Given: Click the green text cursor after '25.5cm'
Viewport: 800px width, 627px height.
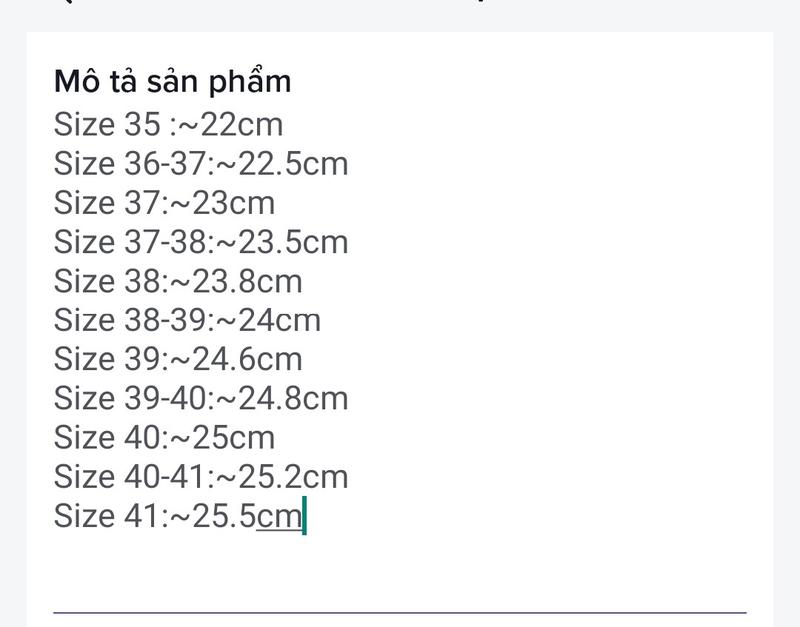Looking at the screenshot, I should point(305,515).
